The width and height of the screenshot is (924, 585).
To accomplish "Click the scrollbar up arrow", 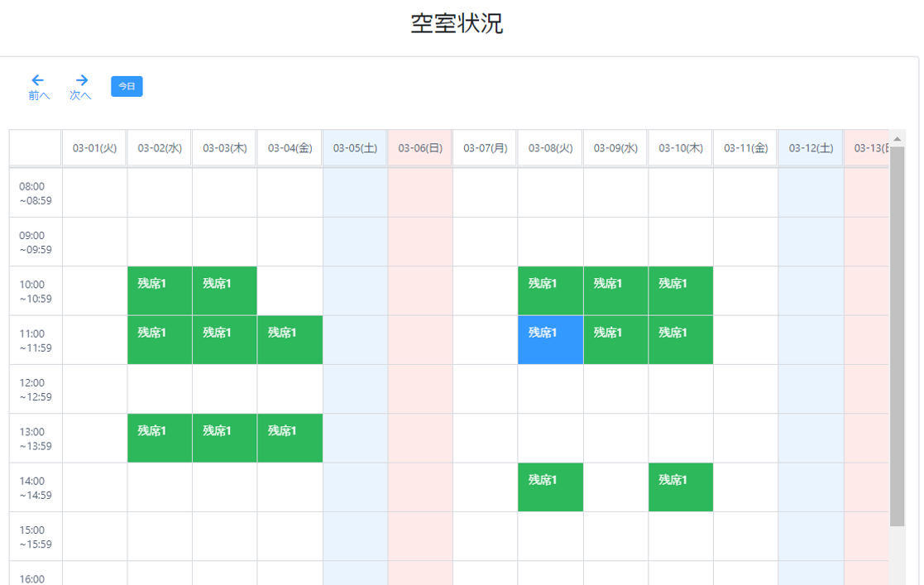I will [x=897, y=139].
